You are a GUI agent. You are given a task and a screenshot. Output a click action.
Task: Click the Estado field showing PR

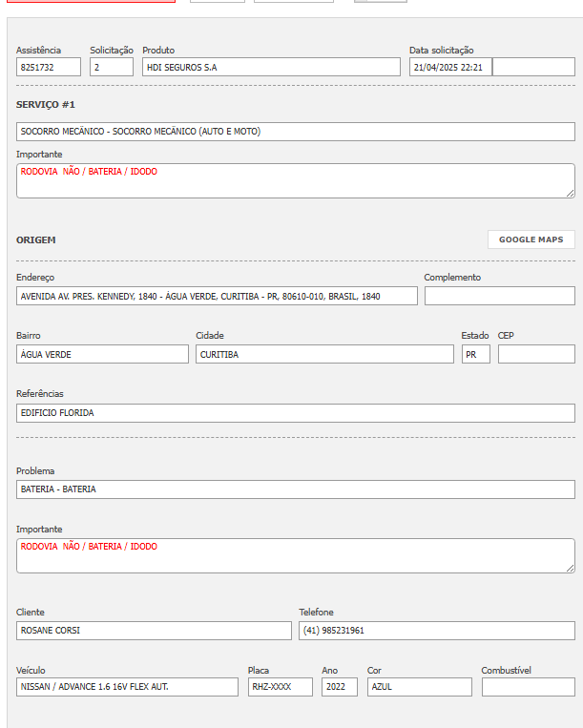pyautogui.click(x=475, y=355)
